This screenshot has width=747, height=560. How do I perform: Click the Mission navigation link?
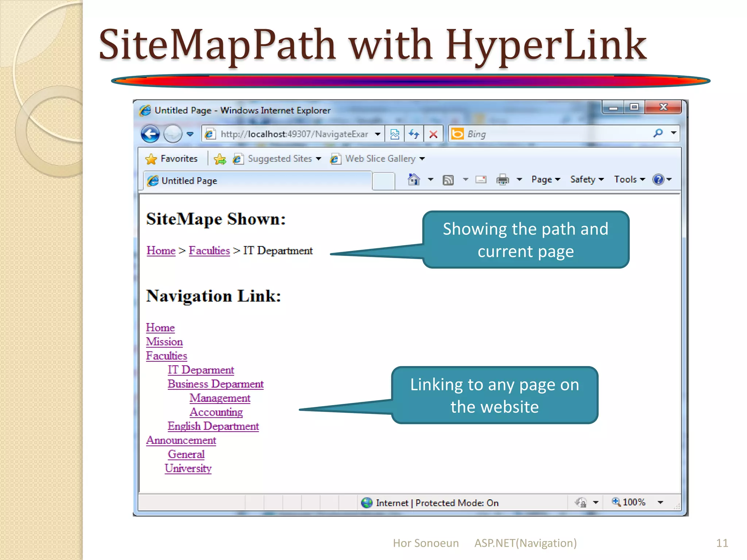[x=164, y=342]
